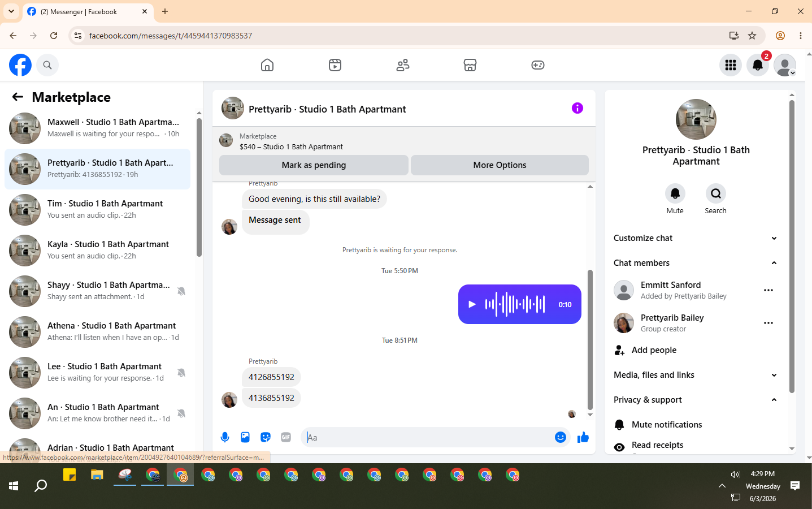Choose a sticker

266,437
